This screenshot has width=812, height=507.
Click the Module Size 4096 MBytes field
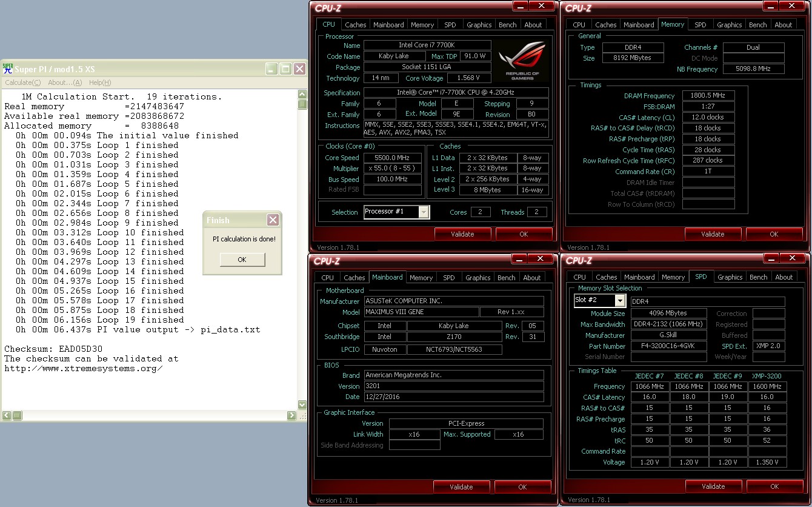click(669, 314)
